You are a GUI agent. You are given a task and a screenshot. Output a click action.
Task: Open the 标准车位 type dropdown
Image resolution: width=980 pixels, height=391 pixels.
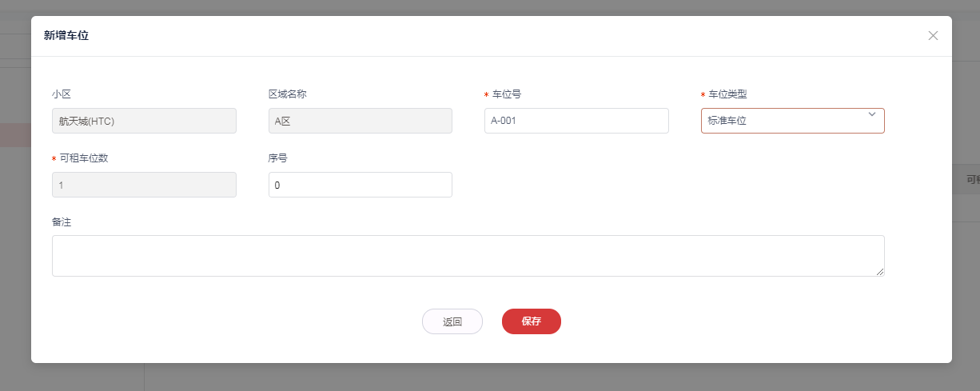pyautogui.click(x=783, y=121)
